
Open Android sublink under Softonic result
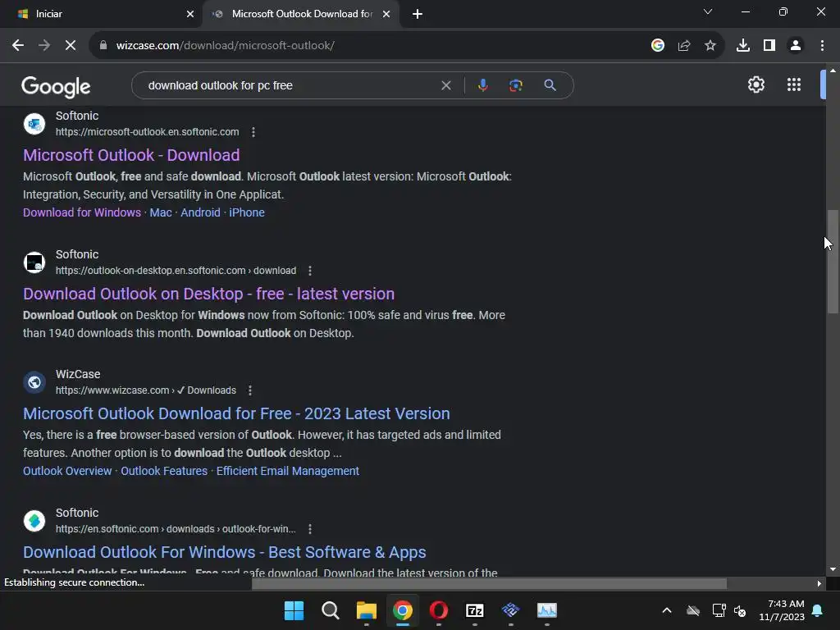(x=200, y=212)
